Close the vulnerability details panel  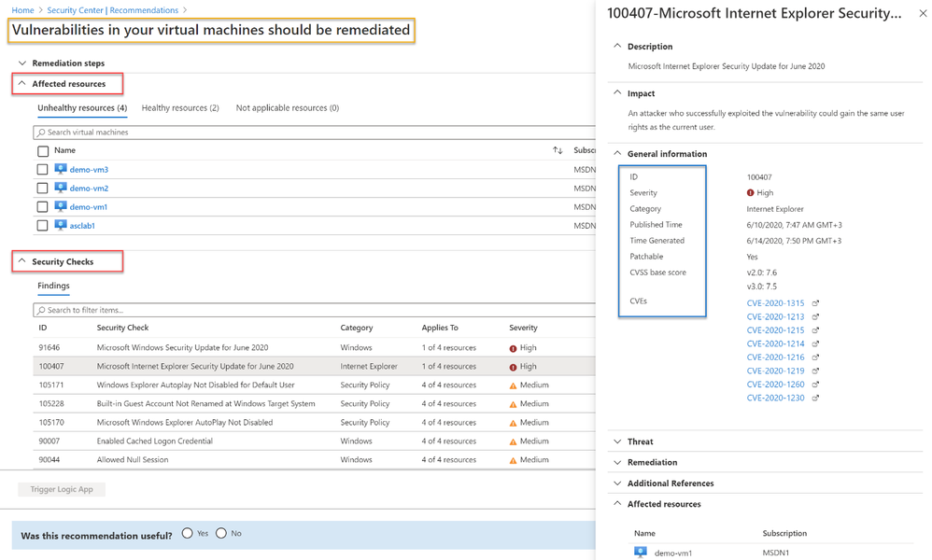coord(923,13)
